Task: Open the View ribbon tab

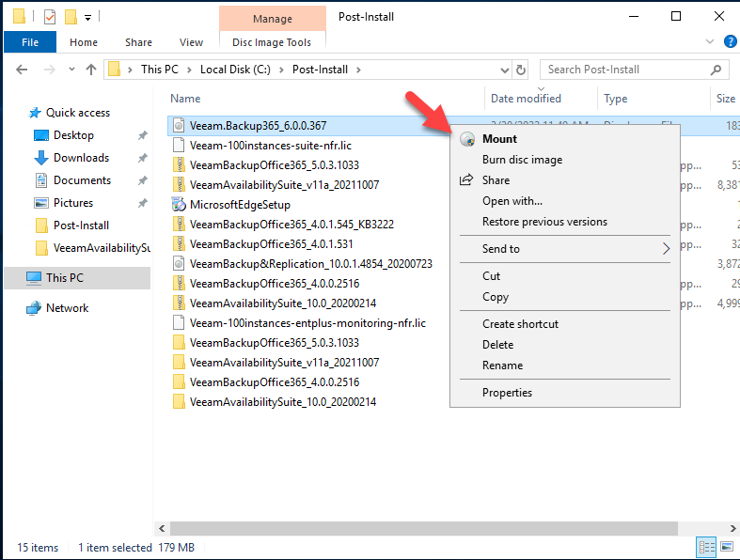Action: 191,42
